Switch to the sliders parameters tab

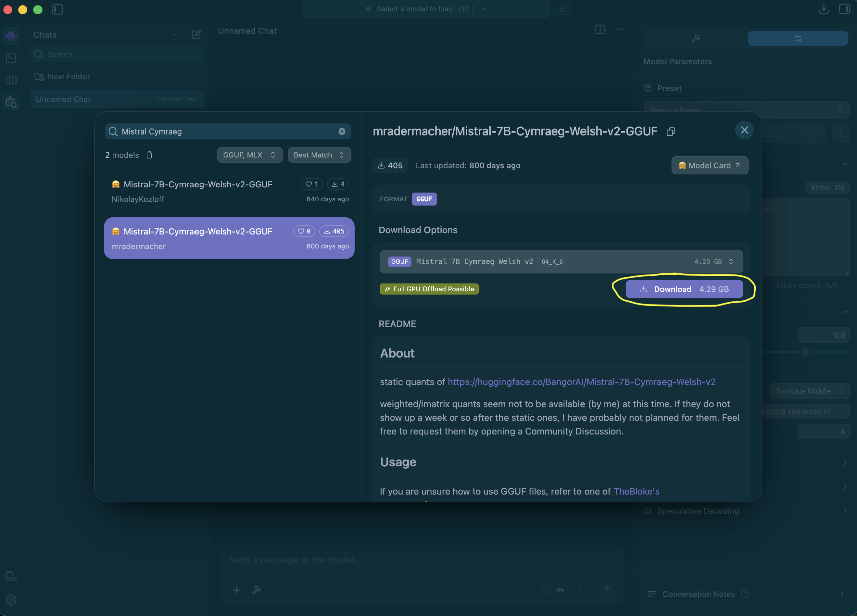click(x=797, y=38)
